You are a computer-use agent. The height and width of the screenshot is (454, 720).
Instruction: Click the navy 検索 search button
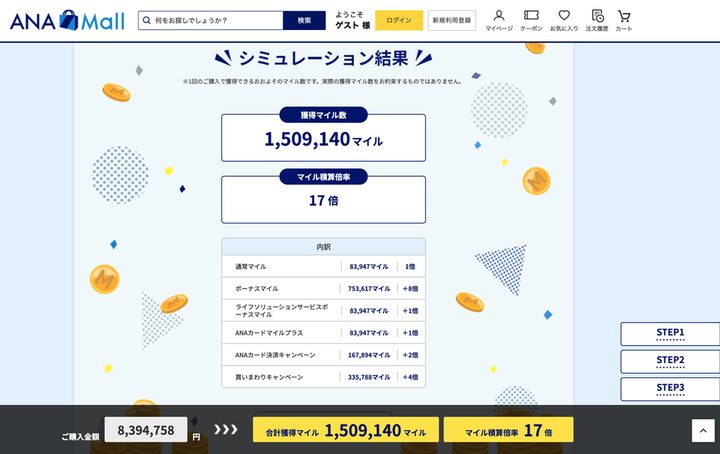(304, 21)
